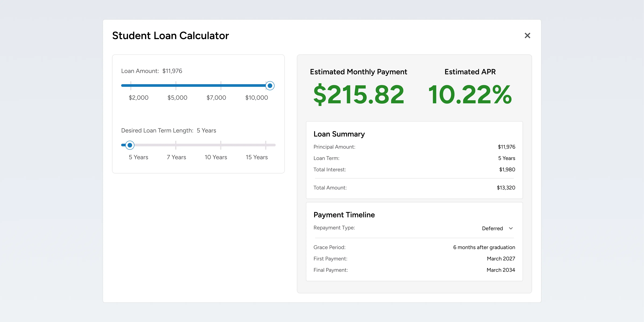Click the 10.22% estimated APR value

click(470, 94)
